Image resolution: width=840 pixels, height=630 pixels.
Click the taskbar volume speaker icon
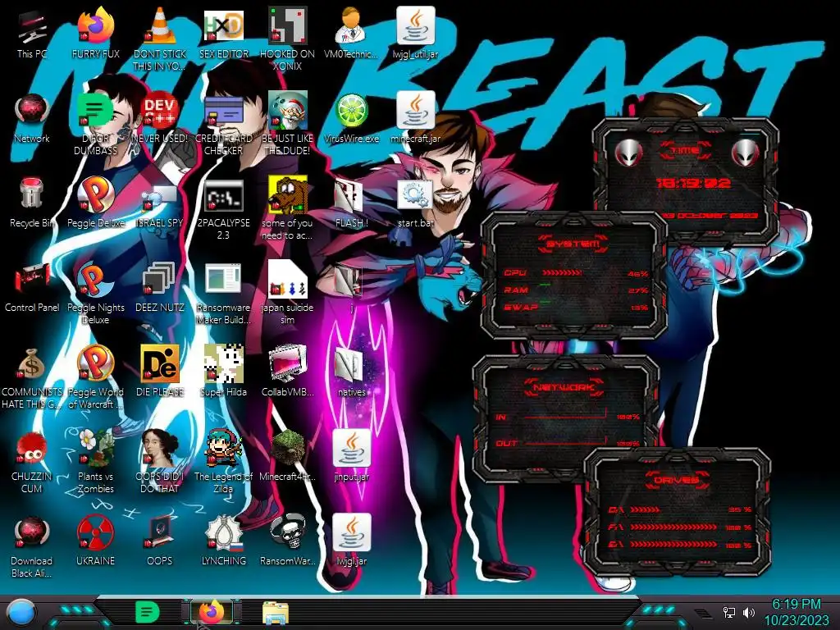click(x=749, y=612)
